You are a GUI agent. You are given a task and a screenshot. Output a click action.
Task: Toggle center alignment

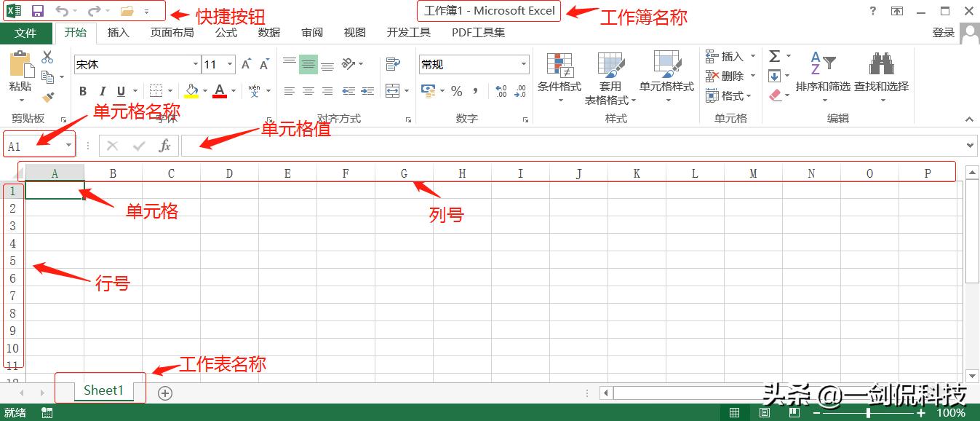click(308, 90)
